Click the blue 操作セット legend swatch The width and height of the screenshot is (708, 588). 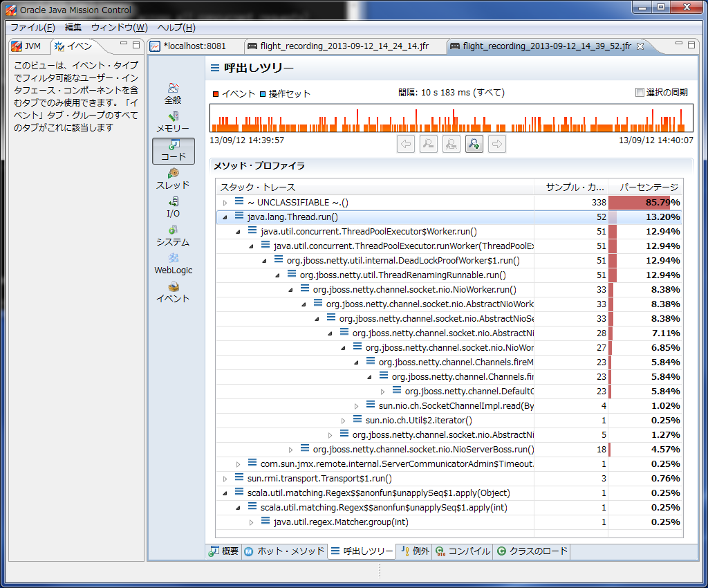[263, 94]
